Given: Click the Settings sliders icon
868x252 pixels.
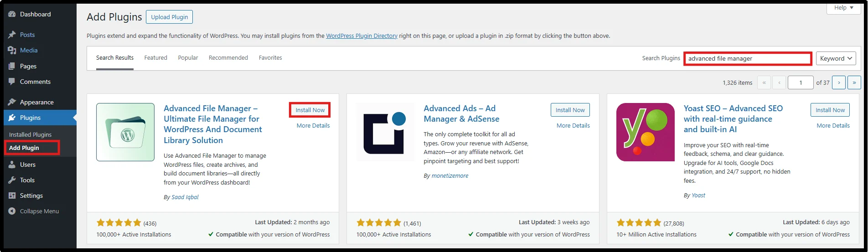Looking at the screenshot, I should pyautogui.click(x=12, y=195).
